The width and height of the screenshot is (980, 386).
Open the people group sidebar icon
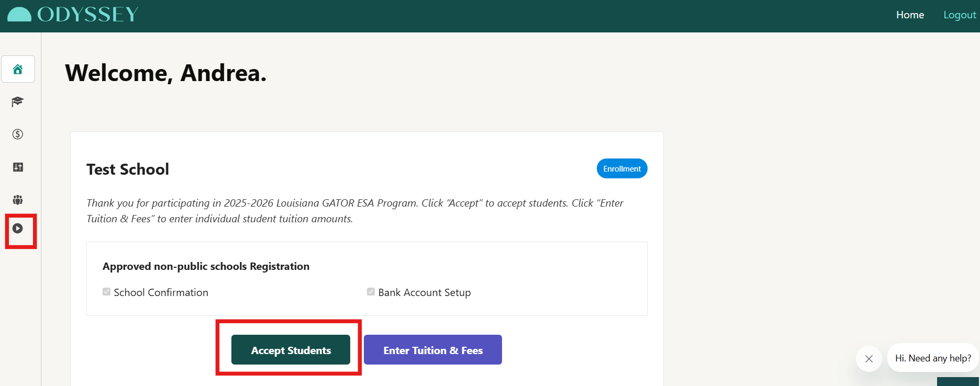18,199
